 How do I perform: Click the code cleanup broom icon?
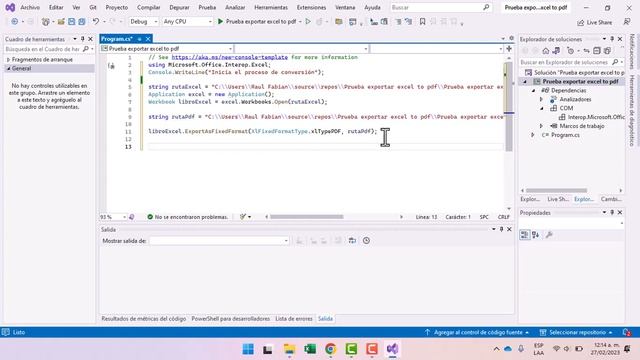[243, 217]
